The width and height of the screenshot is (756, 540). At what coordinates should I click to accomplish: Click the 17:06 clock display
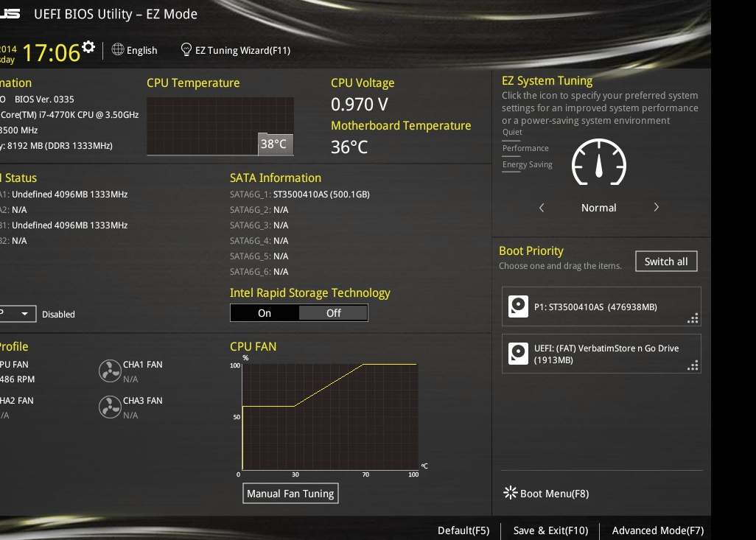[x=51, y=52]
